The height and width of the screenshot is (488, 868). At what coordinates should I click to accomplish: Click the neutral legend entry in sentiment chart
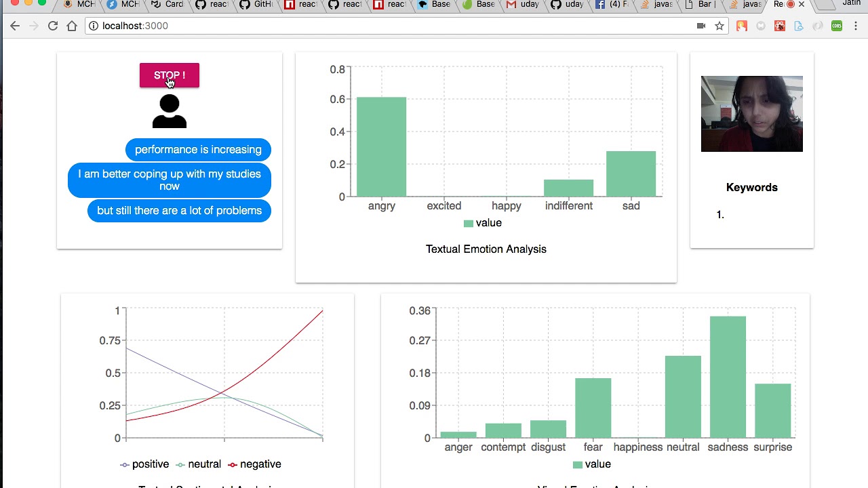(x=198, y=464)
